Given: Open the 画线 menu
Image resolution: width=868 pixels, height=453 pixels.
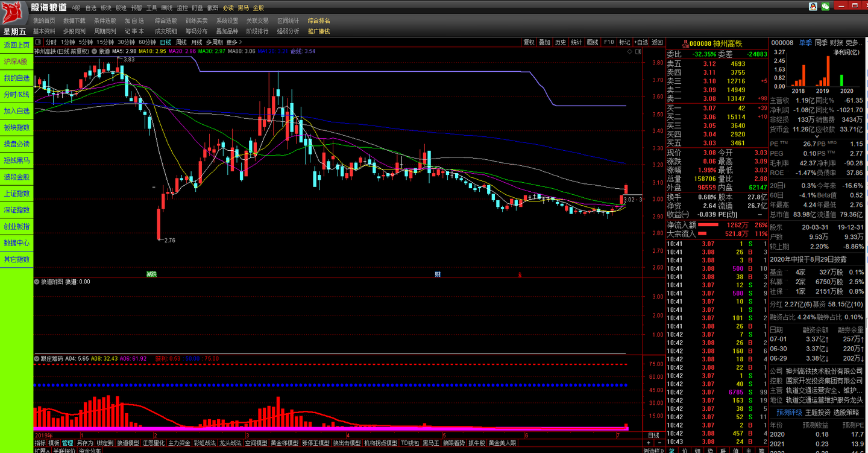Looking at the screenshot, I should pos(167,8).
